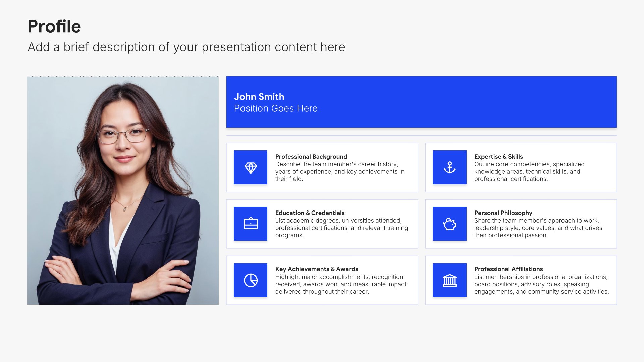Image resolution: width=644 pixels, height=362 pixels.
Task: Select the piggy bank icon beside Personal Philosophy
Action: coord(449,224)
